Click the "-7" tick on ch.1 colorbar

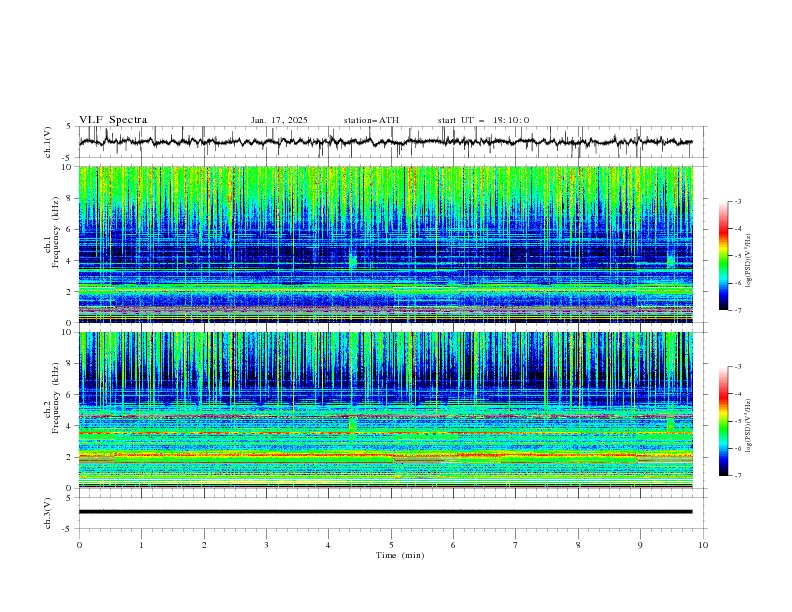pos(737,310)
